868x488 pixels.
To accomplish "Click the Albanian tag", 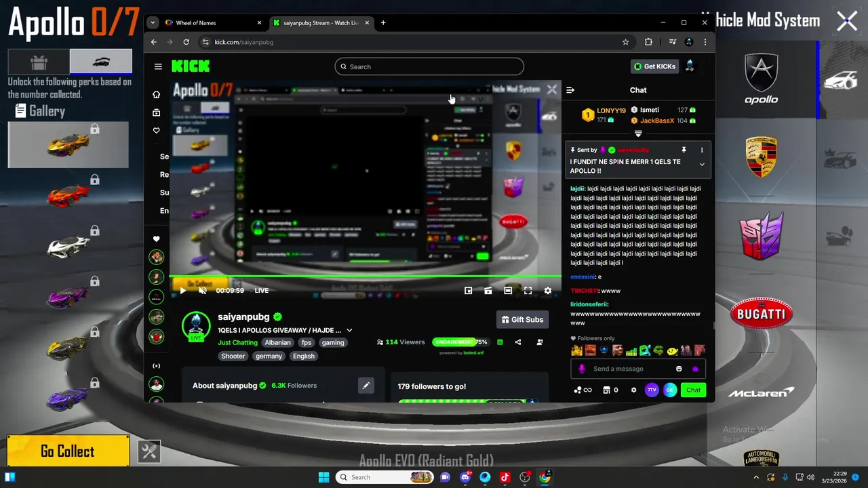I will tap(277, 342).
